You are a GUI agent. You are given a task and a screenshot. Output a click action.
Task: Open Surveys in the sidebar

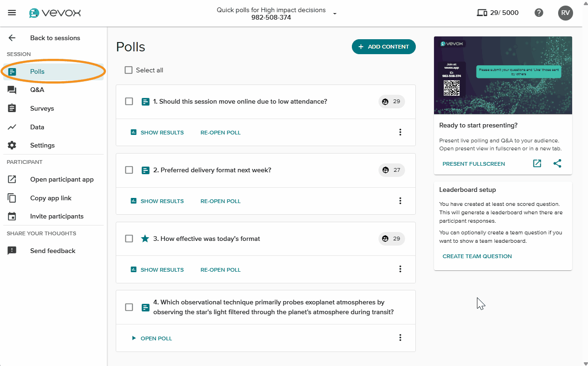coord(42,108)
